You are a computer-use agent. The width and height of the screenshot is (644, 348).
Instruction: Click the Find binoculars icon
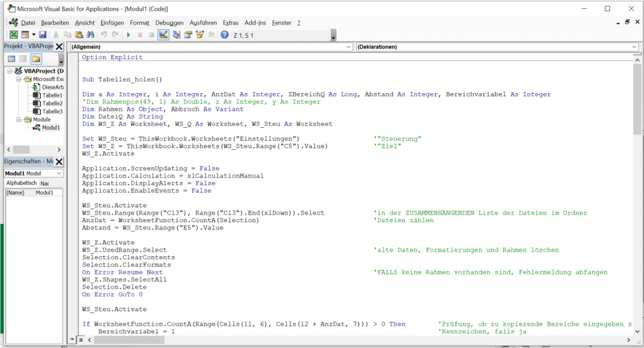[90, 35]
